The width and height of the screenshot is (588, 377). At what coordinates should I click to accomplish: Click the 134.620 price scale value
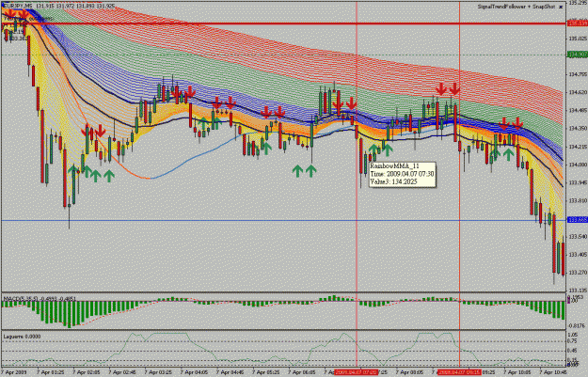[578, 92]
